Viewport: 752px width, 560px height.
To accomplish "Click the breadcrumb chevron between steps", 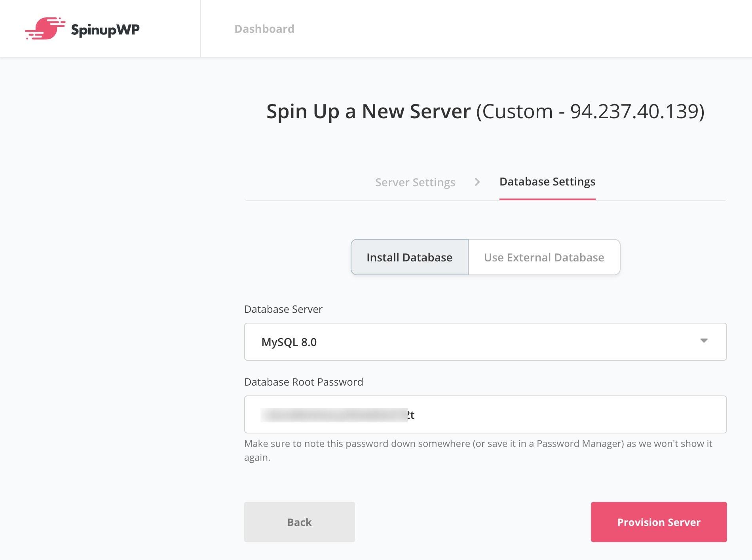I will 477,182.
